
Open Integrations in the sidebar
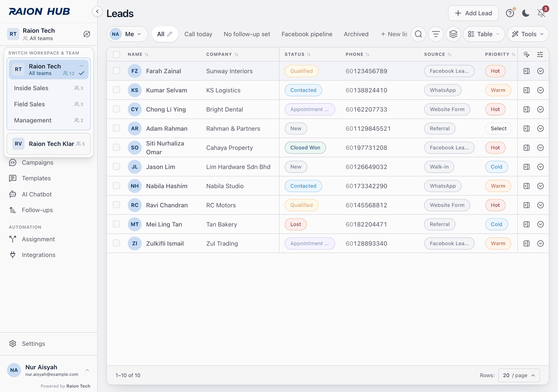(48, 255)
